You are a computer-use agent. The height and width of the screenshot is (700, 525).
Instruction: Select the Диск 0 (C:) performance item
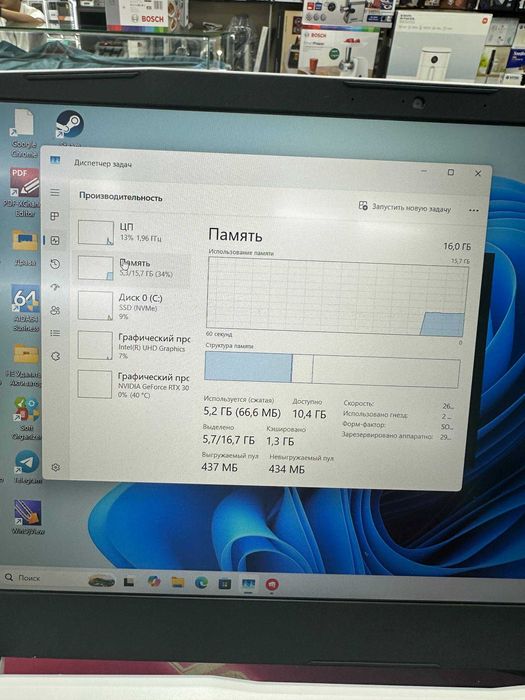pos(132,306)
